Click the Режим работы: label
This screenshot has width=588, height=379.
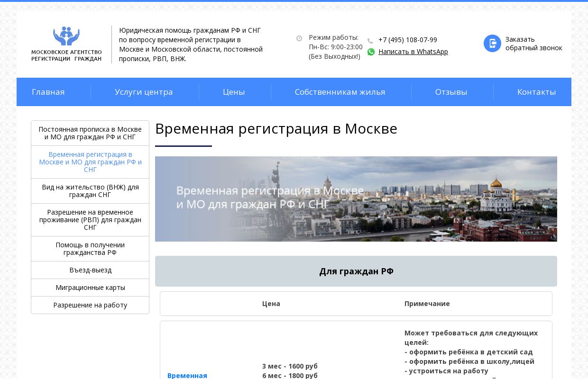(333, 37)
